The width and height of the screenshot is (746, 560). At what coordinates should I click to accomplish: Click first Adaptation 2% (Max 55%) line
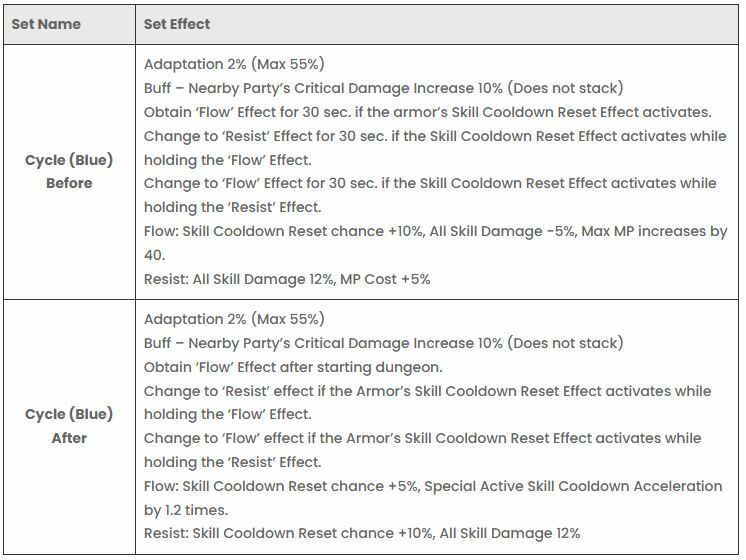click(234, 64)
